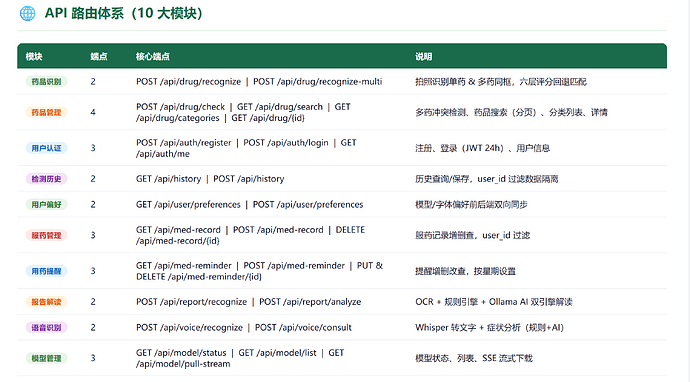Click the globe icon beside API title
This screenshot has width=690, height=382.
tap(27, 14)
